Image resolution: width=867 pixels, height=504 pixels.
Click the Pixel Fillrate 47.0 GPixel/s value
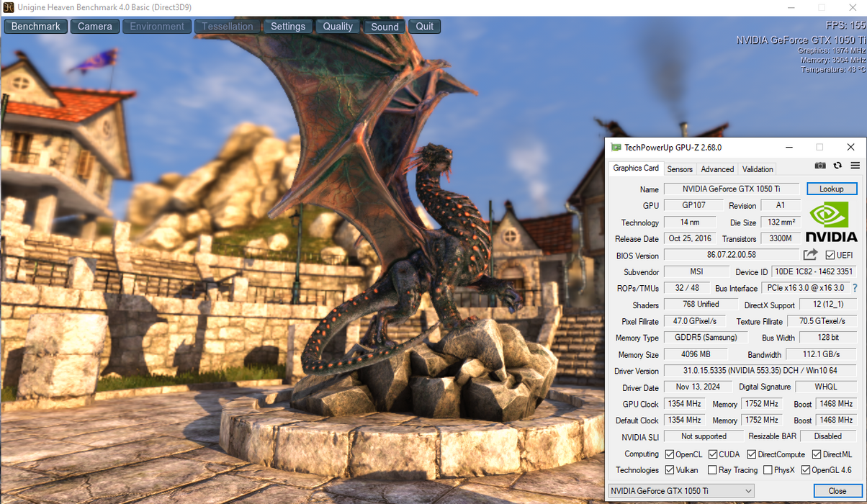(x=695, y=321)
